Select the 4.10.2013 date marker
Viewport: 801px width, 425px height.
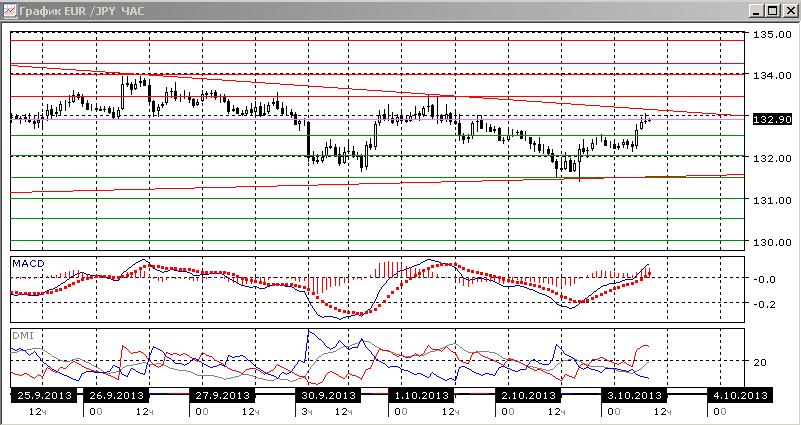[x=740, y=395]
